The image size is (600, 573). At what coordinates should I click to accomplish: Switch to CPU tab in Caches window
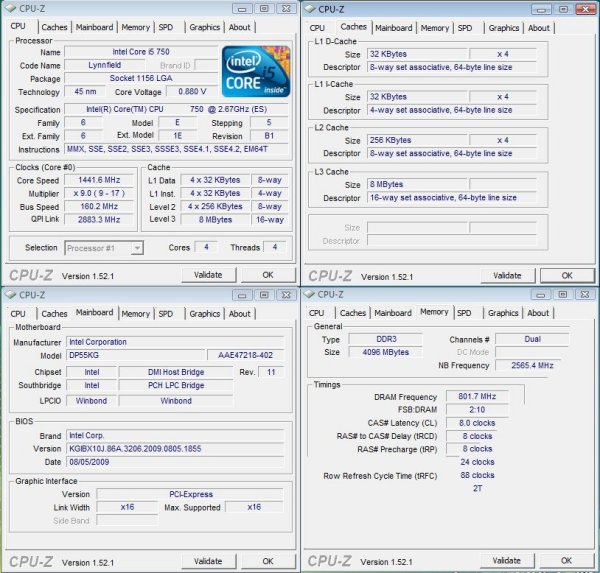[317, 28]
